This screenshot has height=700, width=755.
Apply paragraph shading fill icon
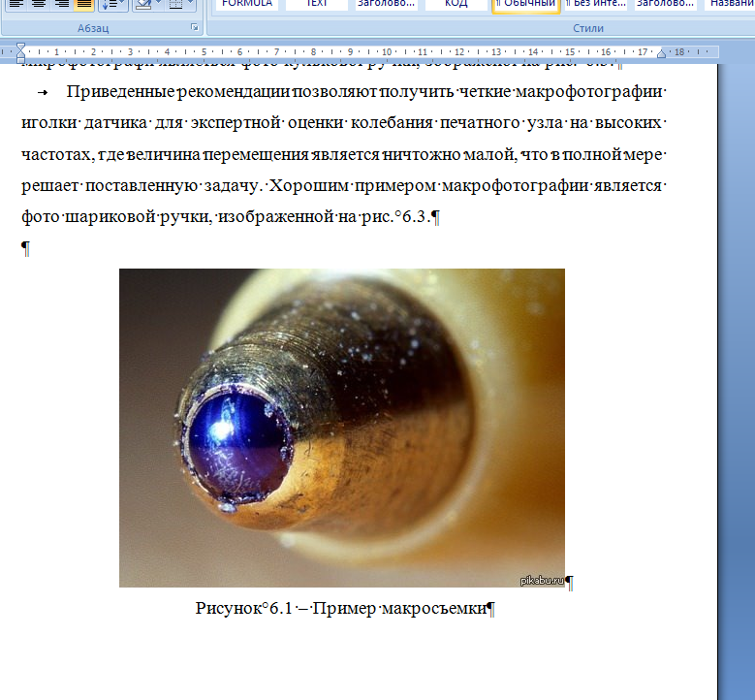pos(142,5)
